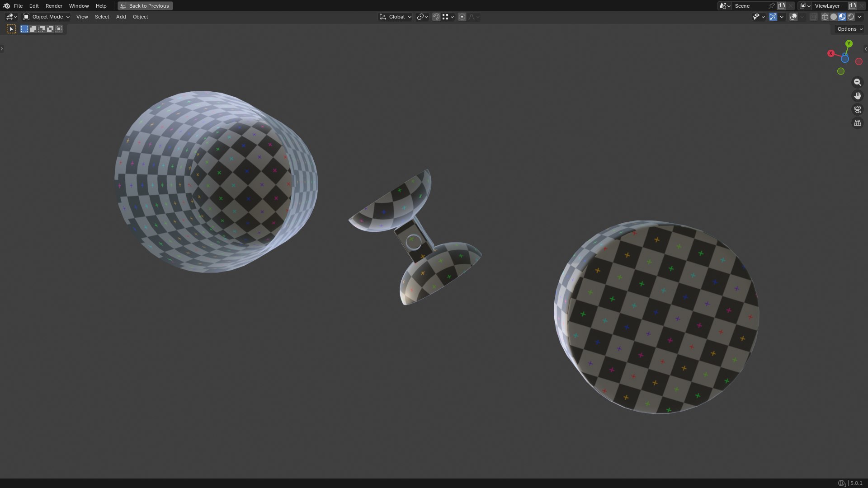Screen dimensions: 868x488
Task: Switch to wireframe viewport shading
Action: 825,17
